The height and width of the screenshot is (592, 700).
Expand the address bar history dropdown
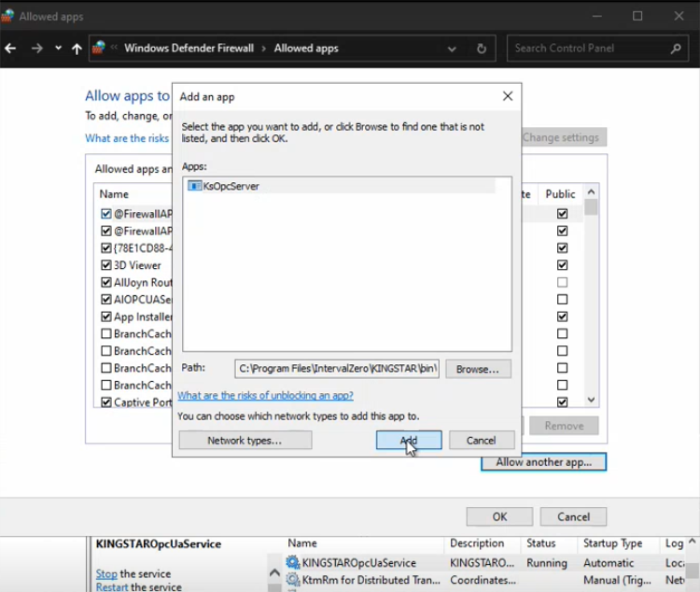pyautogui.click(x=452, y=49)
